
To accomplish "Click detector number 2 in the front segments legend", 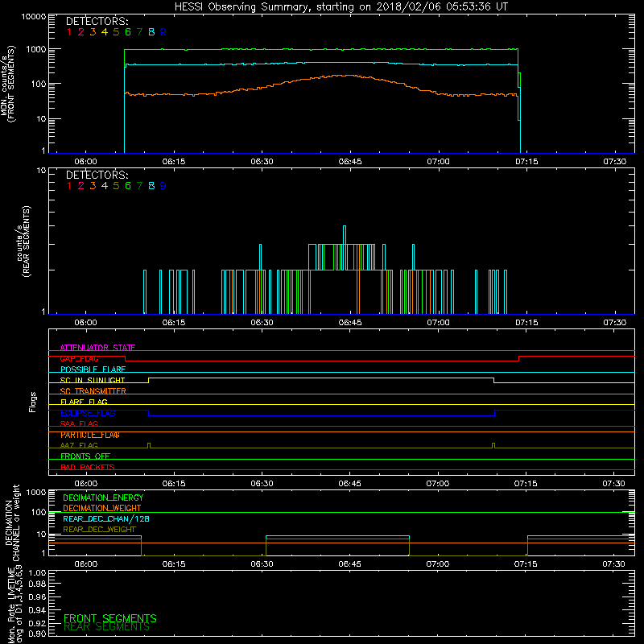I will coord(81,32).
